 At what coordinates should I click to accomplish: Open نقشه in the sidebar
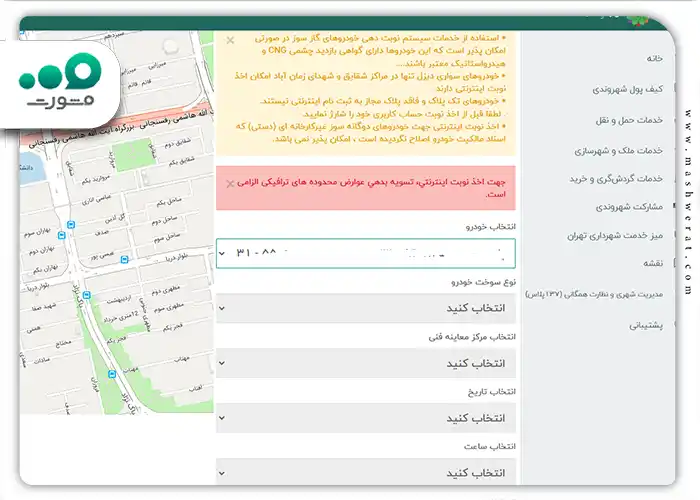[653, 263]
